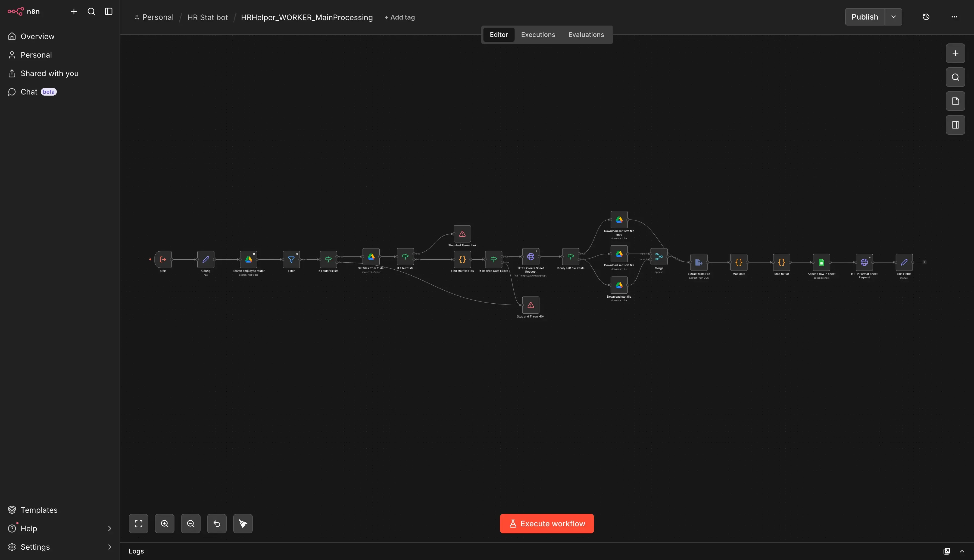
Task: Switch to the Editor tab
Action: click(499, 34)
